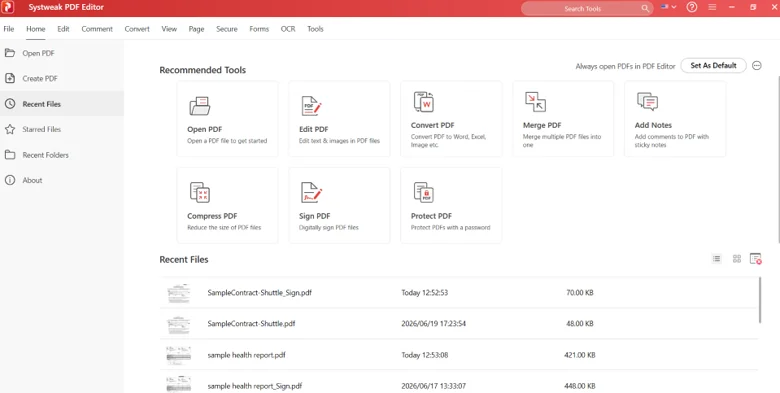Open the OCR tab
780x393 pixels.
[x=288, y=29]
